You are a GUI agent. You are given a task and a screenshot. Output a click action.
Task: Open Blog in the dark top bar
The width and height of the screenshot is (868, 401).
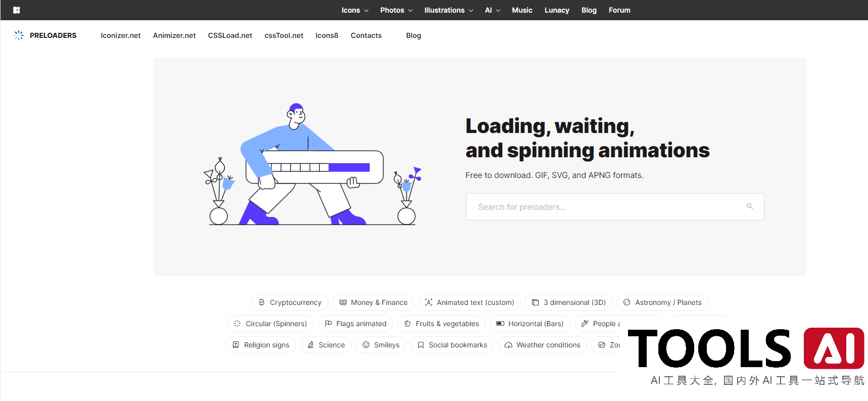pyautogui.click(x=589, y=10)
